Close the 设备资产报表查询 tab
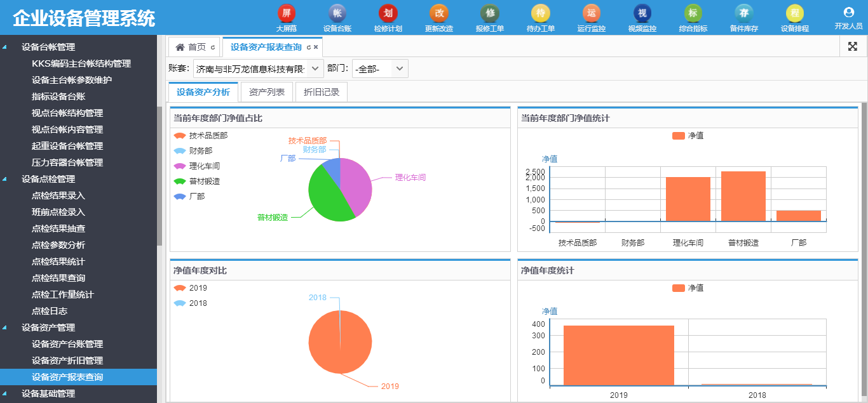This screenshot has height=403, width=868. 316,47
